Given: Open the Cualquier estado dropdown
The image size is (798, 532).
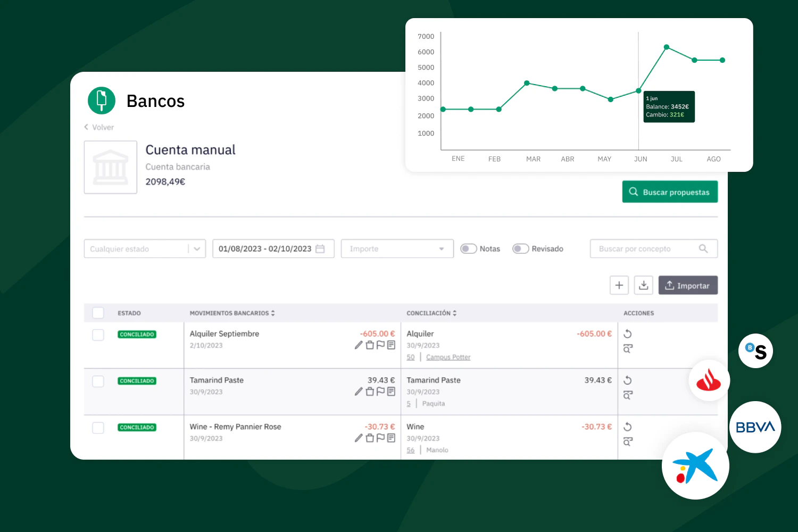Looking at the screenshot, I should (x=144, y=248).
